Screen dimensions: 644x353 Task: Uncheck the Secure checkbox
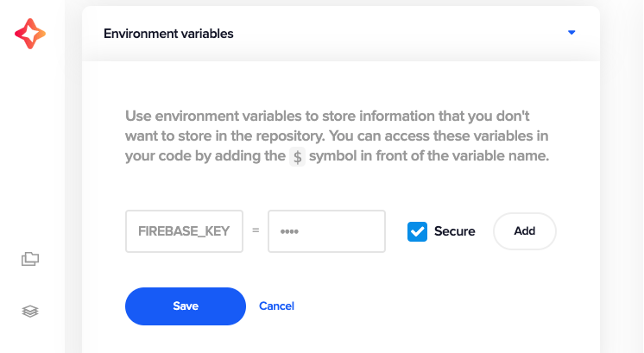[x=417, y=232]
